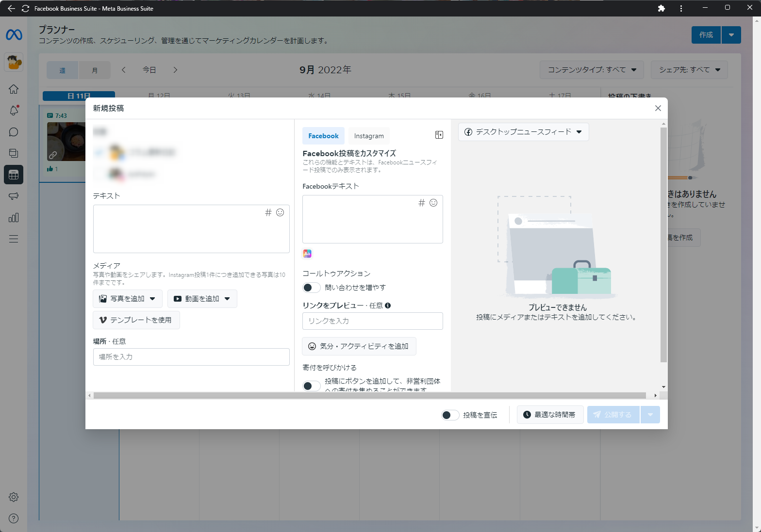The height and width of the screenshot is (532, 761).
Task: Open the extensions puzzle icon
Action: [661, 8]
